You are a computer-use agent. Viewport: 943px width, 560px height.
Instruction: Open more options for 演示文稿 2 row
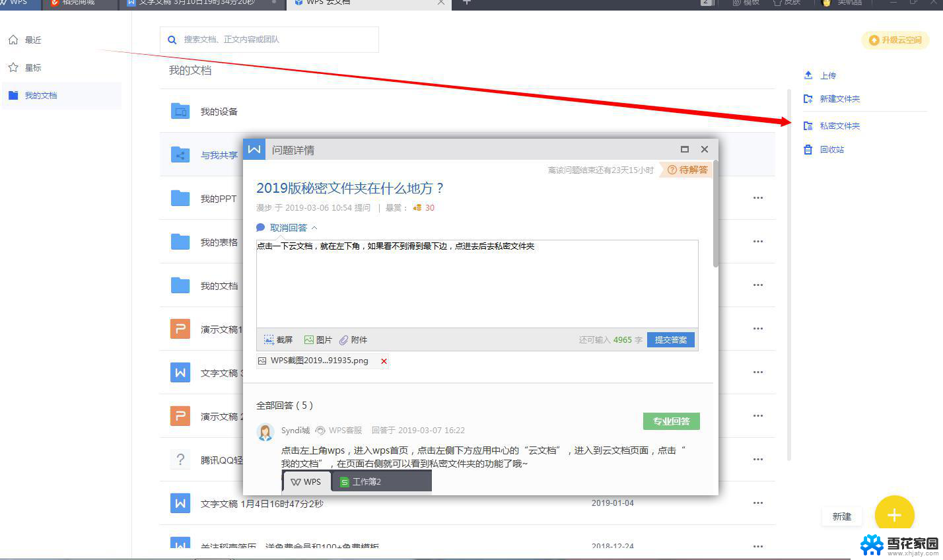coord(758,416)
